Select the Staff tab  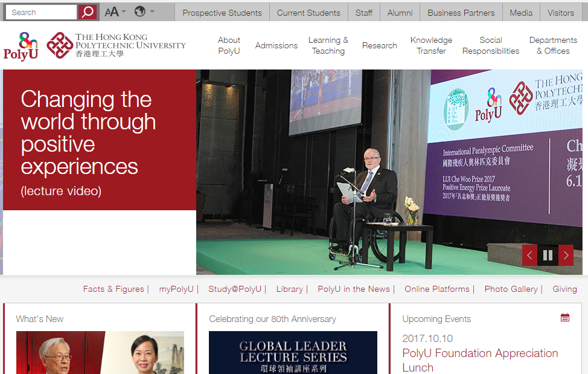[364, 12]
